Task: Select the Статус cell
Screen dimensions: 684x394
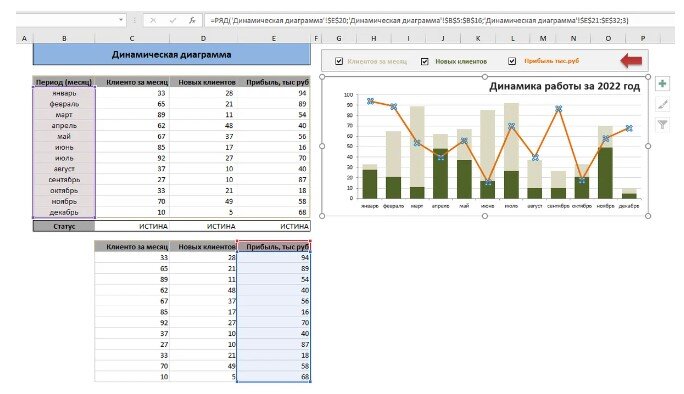Action: coord(64,226)
